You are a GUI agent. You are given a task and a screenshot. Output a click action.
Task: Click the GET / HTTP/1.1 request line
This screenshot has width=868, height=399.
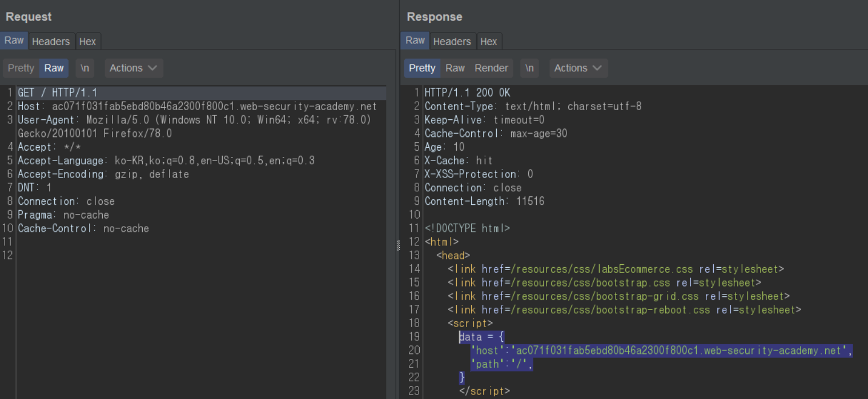tap(57, 92)
